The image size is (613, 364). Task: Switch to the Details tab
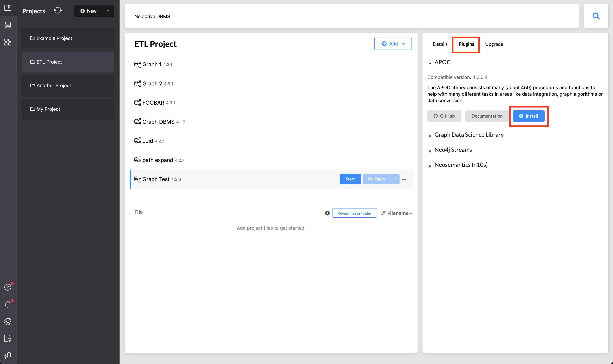click(440, 44)
